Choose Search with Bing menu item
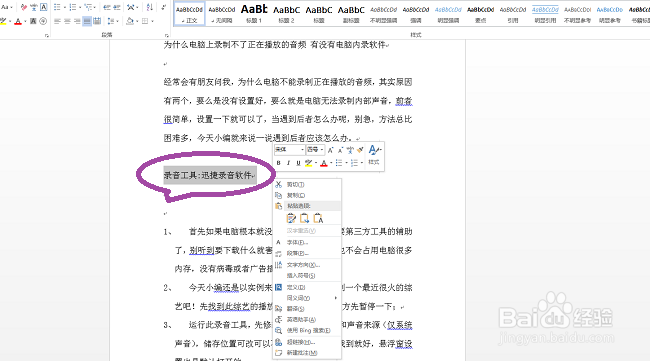 [x=307, y=330]
